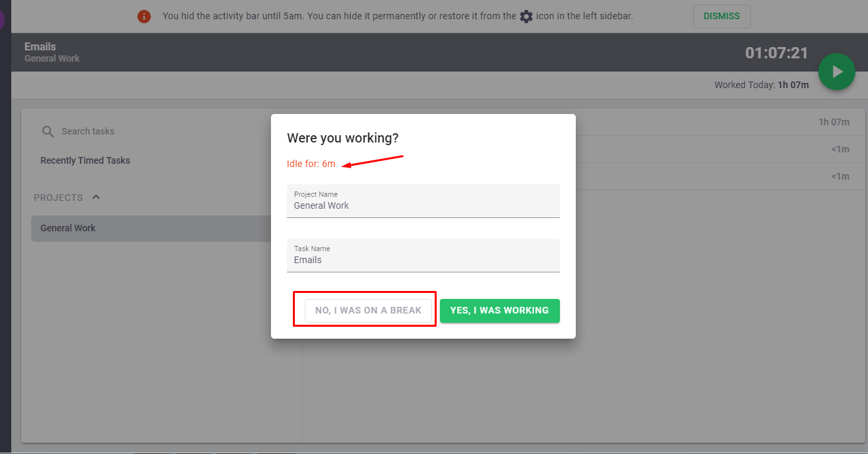Image resolution: width=868 pixels, height=454 pixels.
Task: Focus the Search tasks box
Action: click(x=159, y=131)
